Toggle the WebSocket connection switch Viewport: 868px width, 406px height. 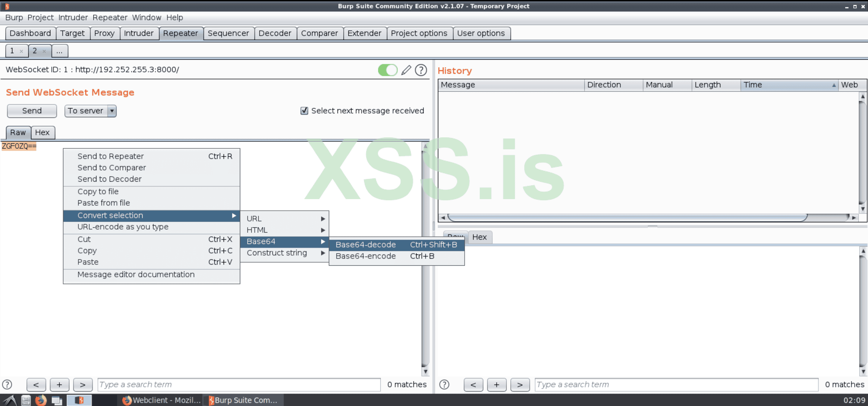tap(388, 70)
